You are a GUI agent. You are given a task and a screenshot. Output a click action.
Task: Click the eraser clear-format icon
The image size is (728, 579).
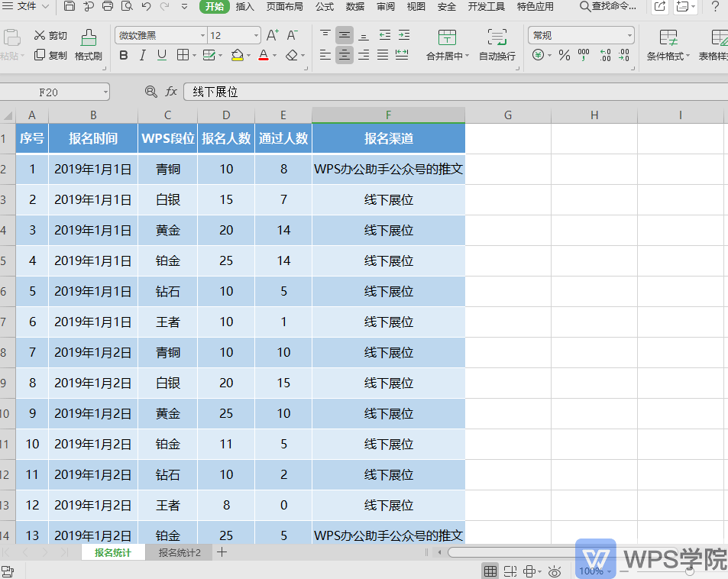292,55
